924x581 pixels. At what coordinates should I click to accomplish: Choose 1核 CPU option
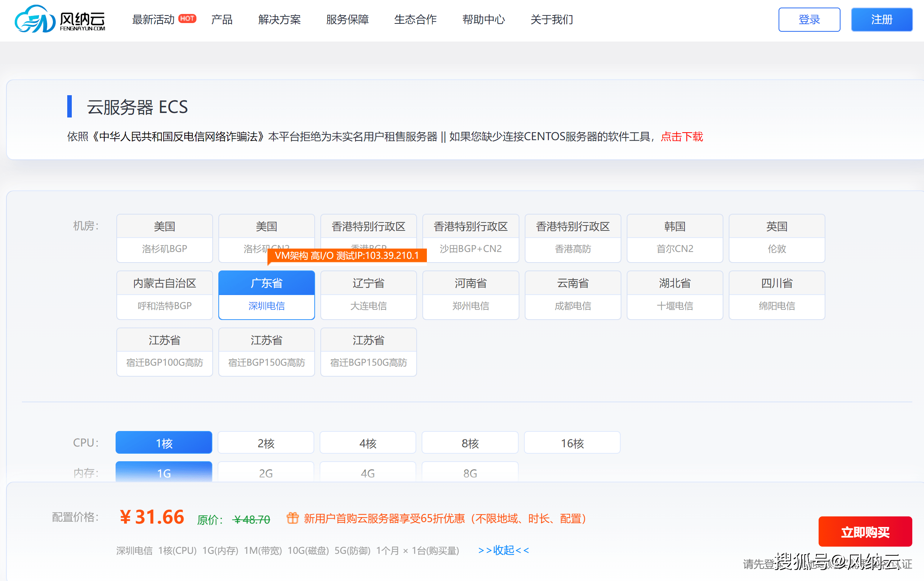(x=164, y=442)
